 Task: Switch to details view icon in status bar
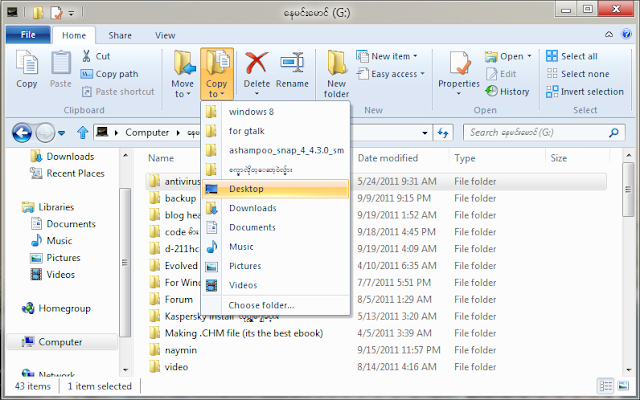pyautogui.click(x=606, y=386)
